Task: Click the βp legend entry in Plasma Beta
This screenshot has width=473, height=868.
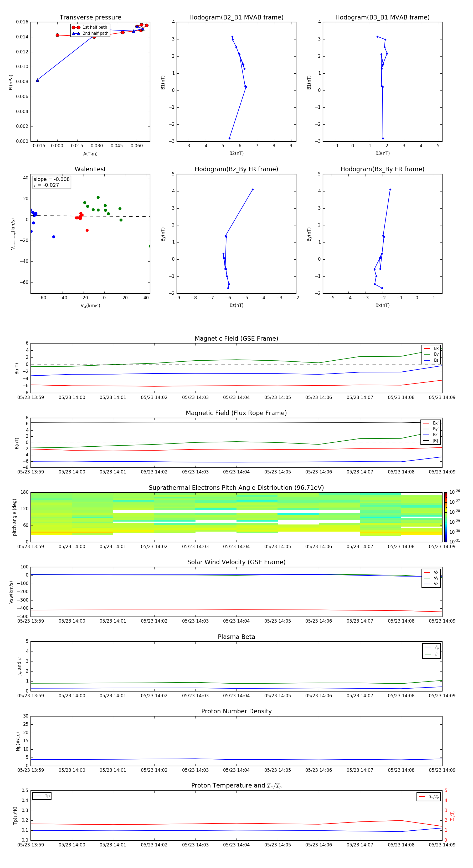Action: [x=431, y=647]
